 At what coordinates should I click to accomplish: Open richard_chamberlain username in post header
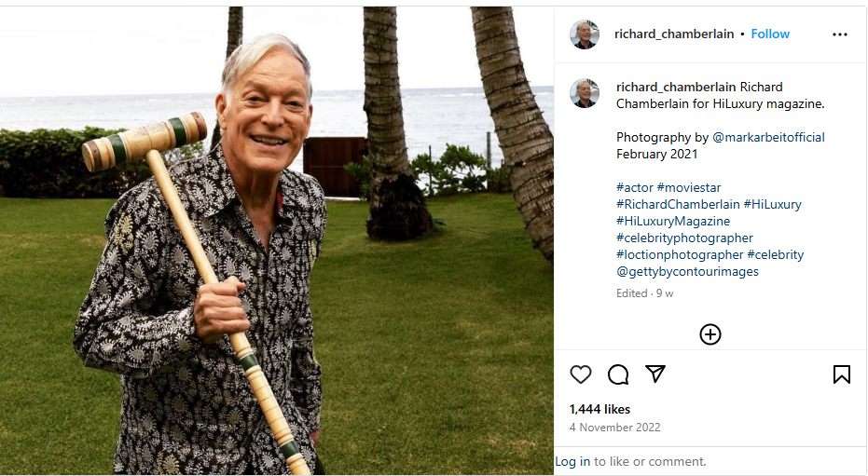coord(674,34)
